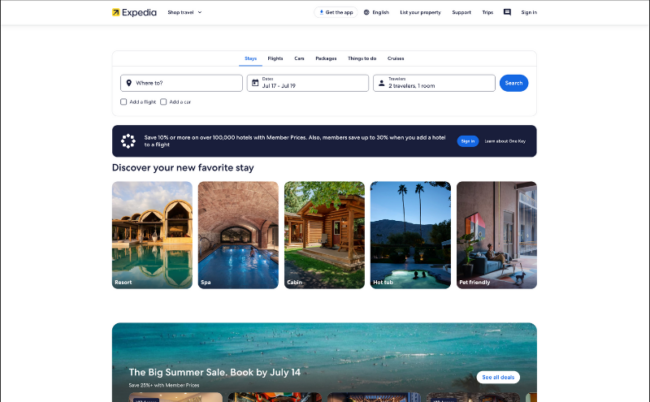This screenshot has width=650, height=402.
Task: Open the calendar icon in Dates field
Action: click(255, 83)
